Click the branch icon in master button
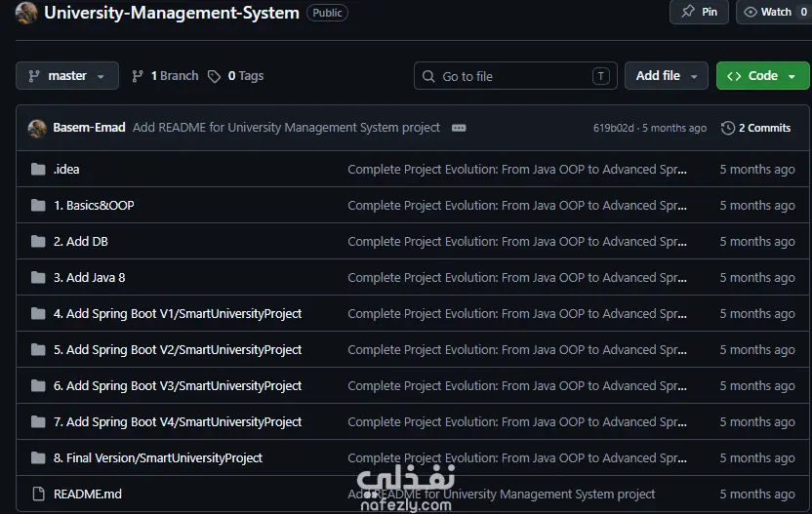 pos(34,76)
